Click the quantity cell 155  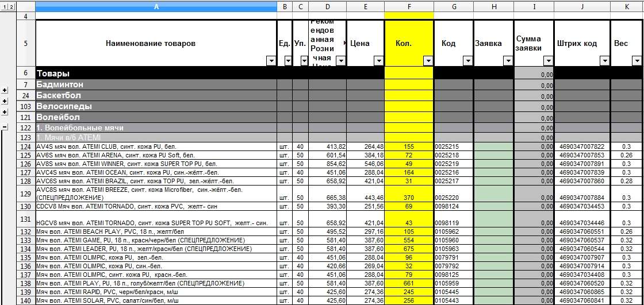409,146
